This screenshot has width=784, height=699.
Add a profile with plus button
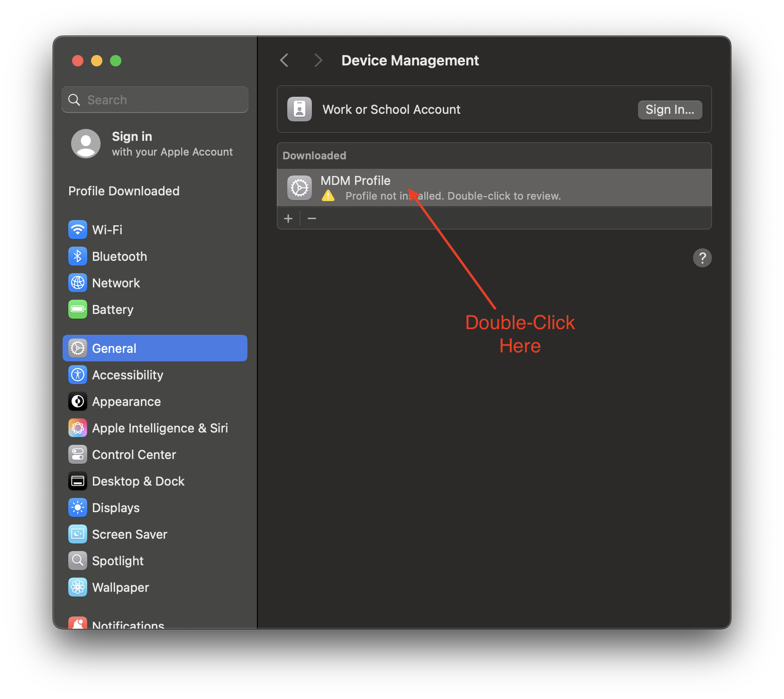coord(288,219)
